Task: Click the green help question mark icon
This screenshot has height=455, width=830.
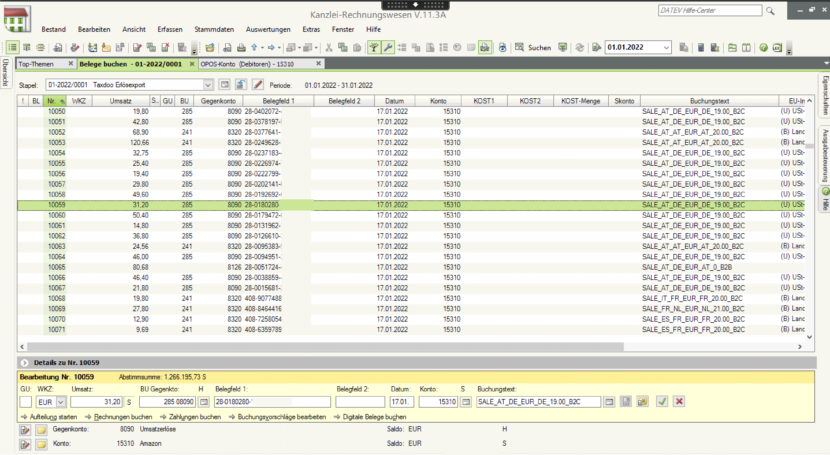Action: 763,48
